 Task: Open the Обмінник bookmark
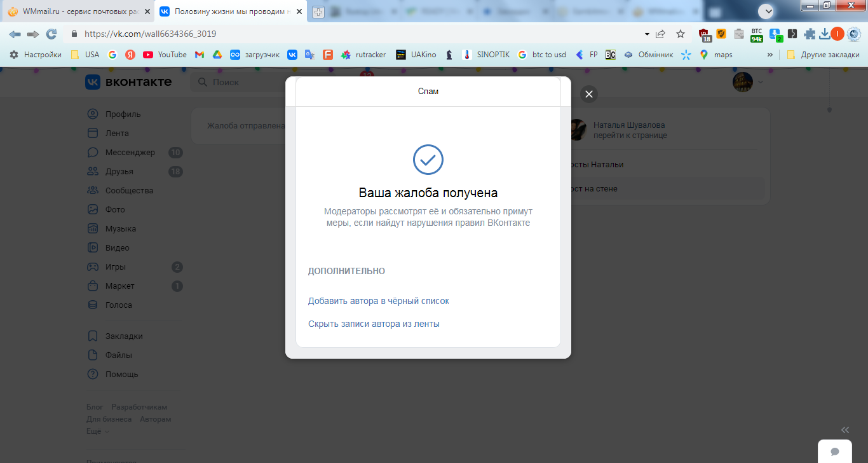point(648,55)
